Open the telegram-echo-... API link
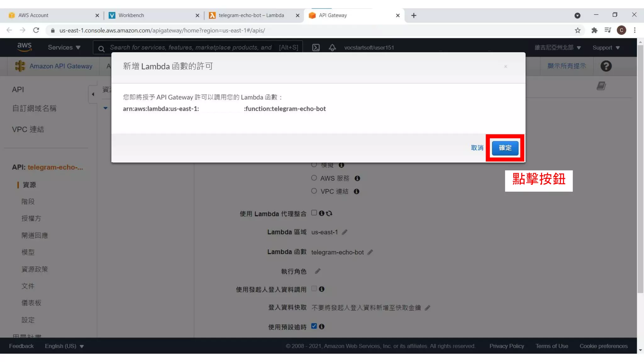Screen dimensions: 644x362 click(55, 167)
